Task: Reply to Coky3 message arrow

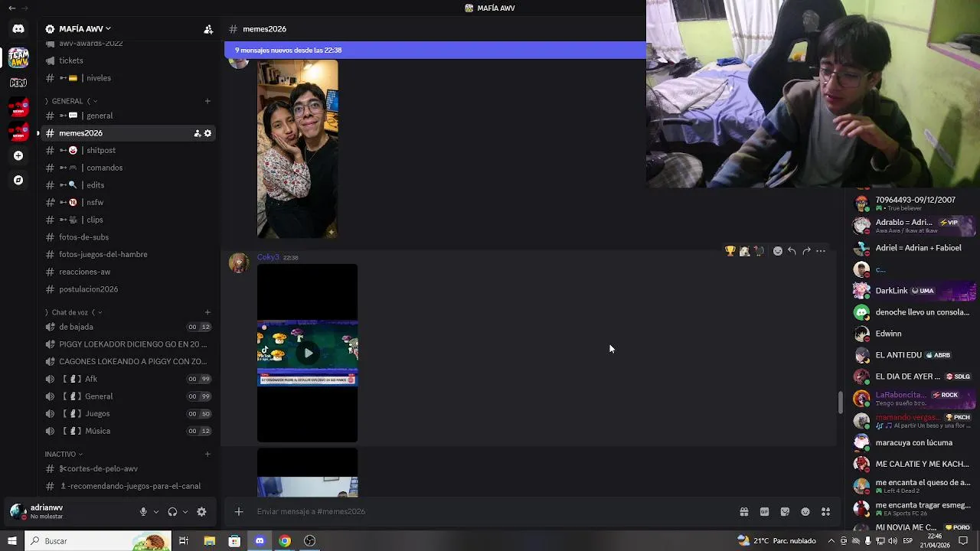Action: (792, 251)
